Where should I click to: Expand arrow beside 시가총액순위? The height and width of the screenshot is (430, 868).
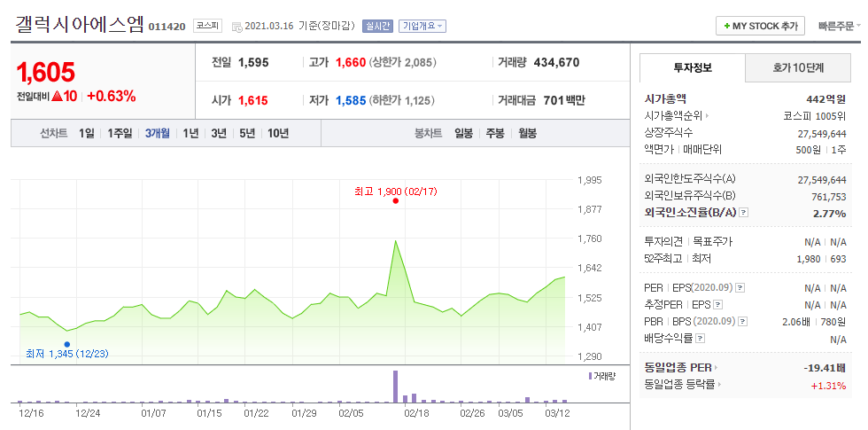(707, 116)
